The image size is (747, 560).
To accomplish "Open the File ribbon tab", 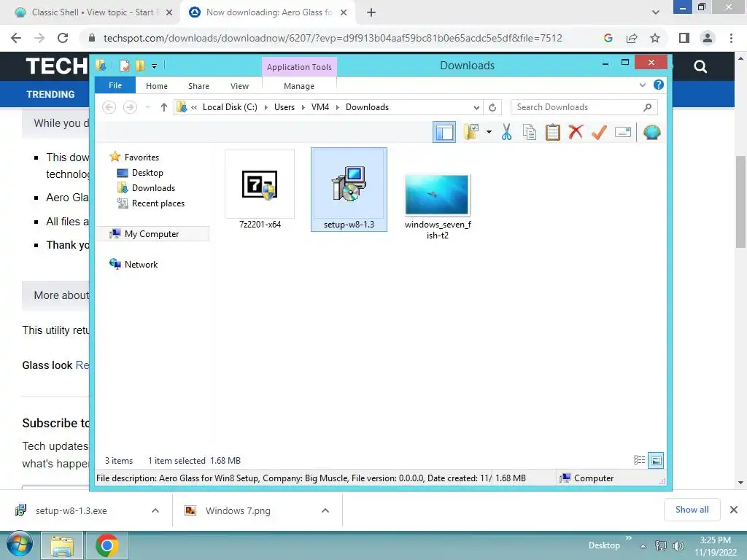I will 115,86.
